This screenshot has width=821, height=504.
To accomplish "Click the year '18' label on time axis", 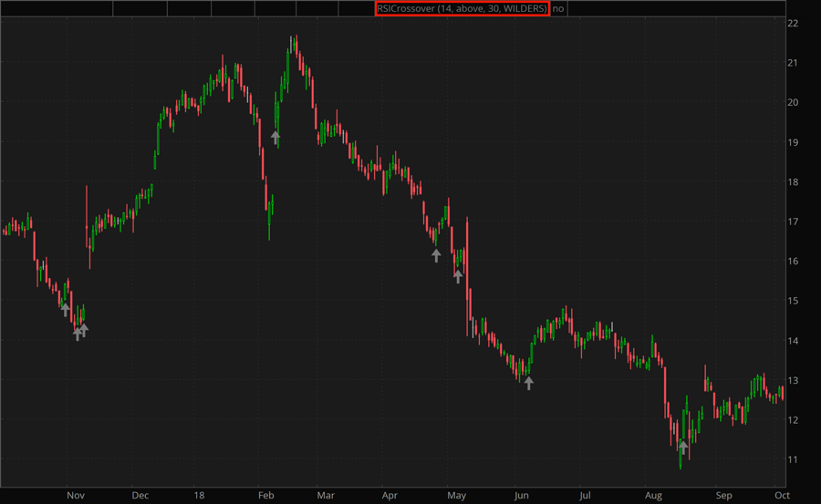I will pyautogui.click(x=198, y=496).
